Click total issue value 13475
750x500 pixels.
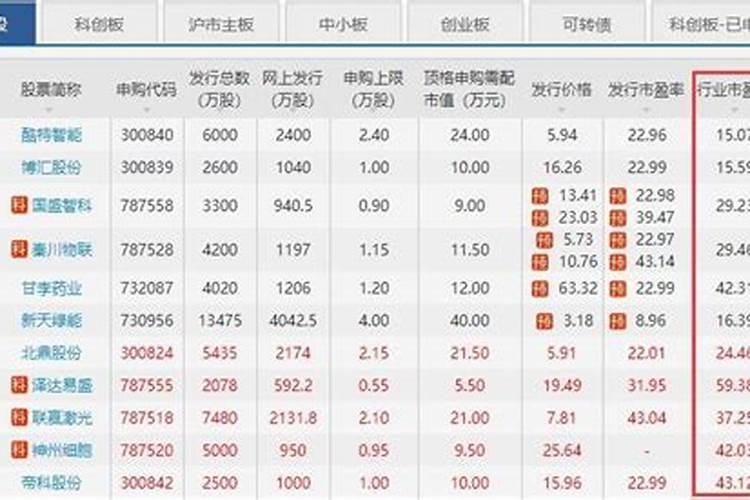(x=220, y=320)
